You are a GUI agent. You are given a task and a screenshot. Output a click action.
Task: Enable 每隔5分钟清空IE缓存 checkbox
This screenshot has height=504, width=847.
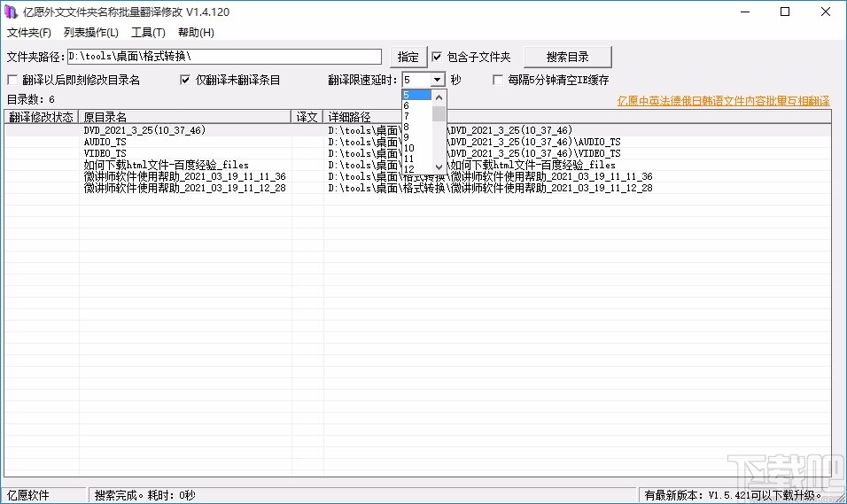pos(498,80)
